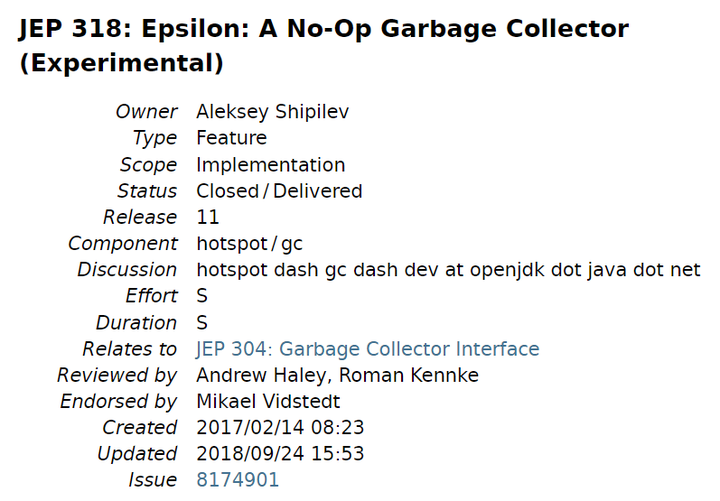
Task: Click the Status value Closed / Delivered
Action: point(279,191)
